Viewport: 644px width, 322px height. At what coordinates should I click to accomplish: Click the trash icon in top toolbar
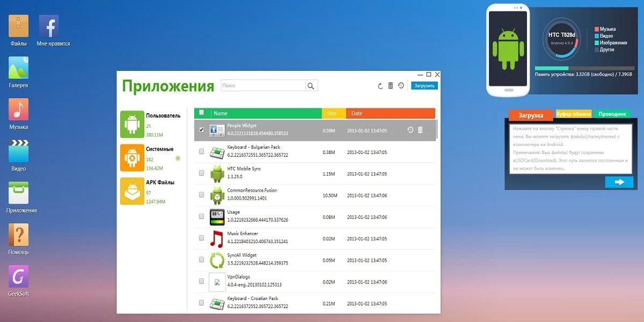pos(391,86)
